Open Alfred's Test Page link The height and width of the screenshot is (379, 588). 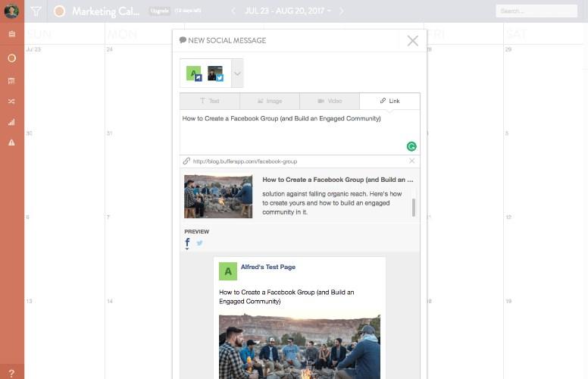click(x=267, y=267)
